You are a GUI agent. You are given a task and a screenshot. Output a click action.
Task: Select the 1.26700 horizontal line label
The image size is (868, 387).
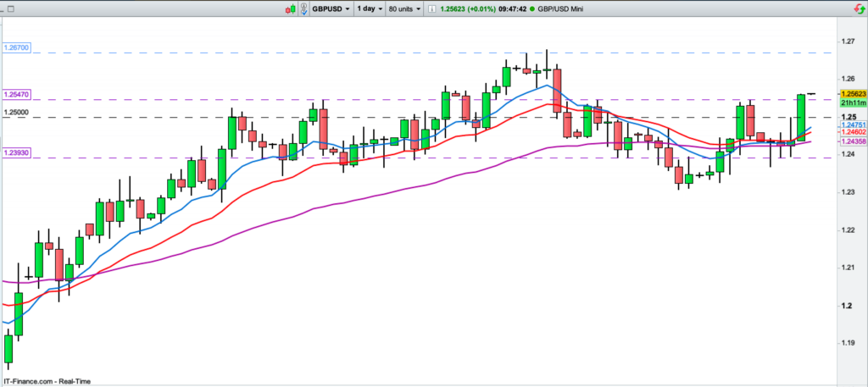[17, 48]
